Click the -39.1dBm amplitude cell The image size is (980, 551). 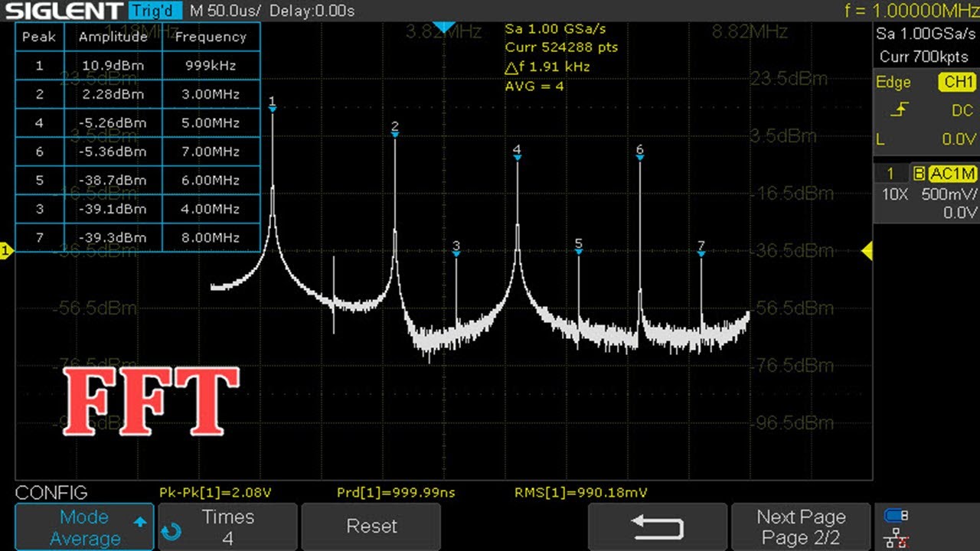click(113, 209)
